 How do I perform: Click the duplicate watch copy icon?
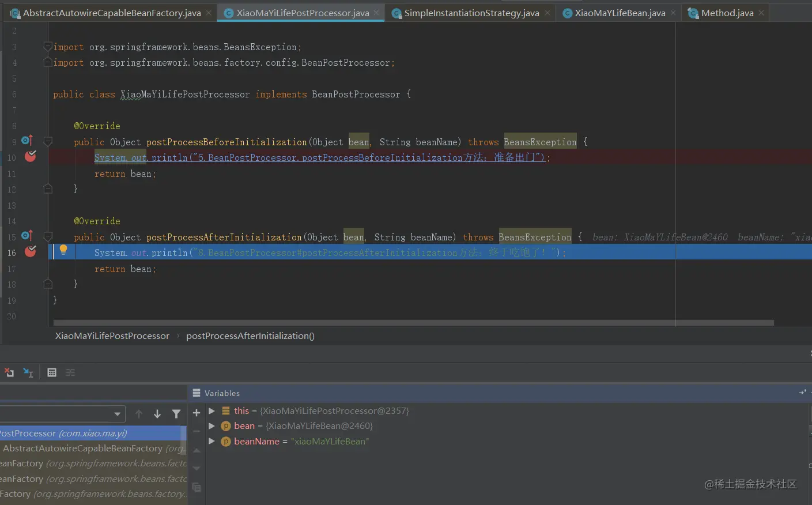coord(197,488)
